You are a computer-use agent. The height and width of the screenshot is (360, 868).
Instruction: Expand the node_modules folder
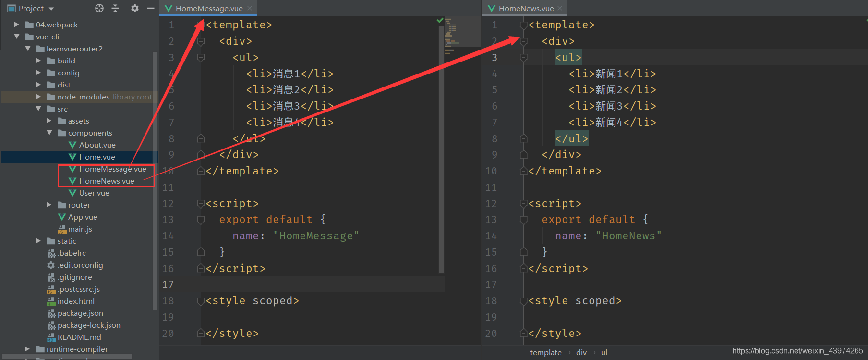click(x=38, y=97)
